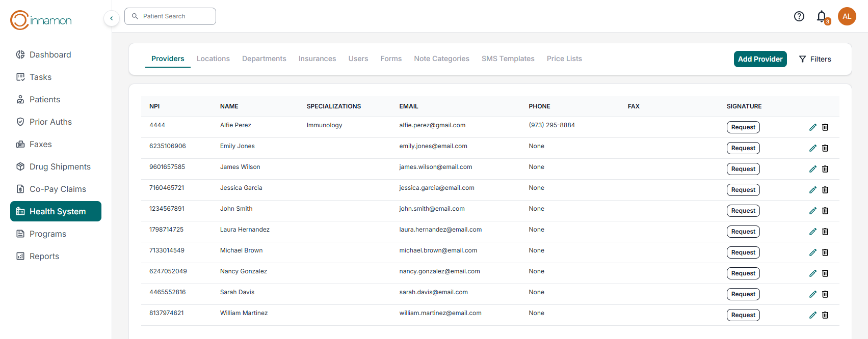Click pencil icon for John Smith
Viewport: 868px width, 339px height.
coord(813,211)
